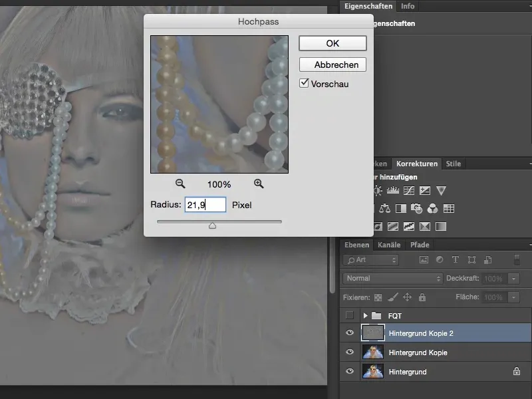Add a Photo Filter adjustment (camera icon)
Screen dimensions: 532x399
coord(417,208)
